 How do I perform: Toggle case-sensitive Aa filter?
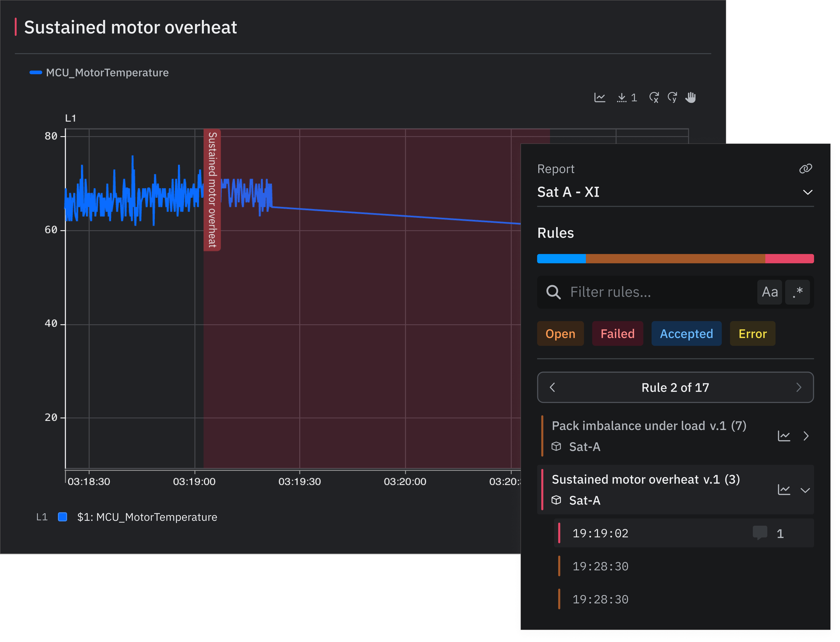tap(769, 292)
